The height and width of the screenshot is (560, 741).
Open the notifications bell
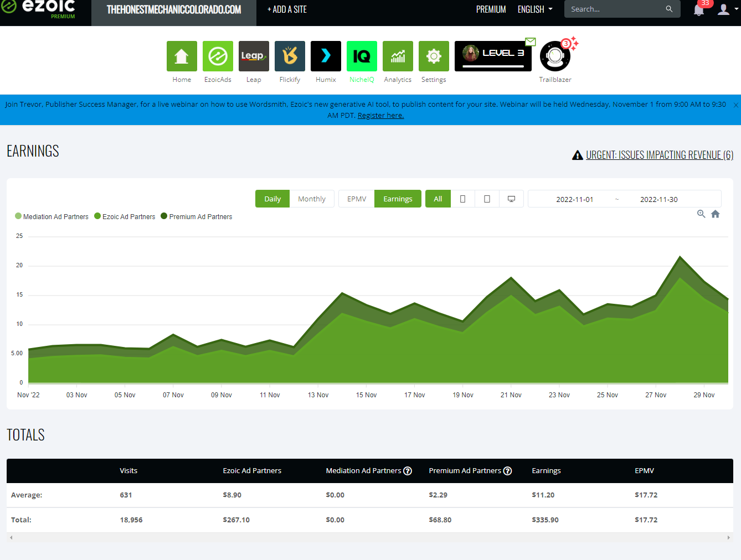click(x=699, y=9)
